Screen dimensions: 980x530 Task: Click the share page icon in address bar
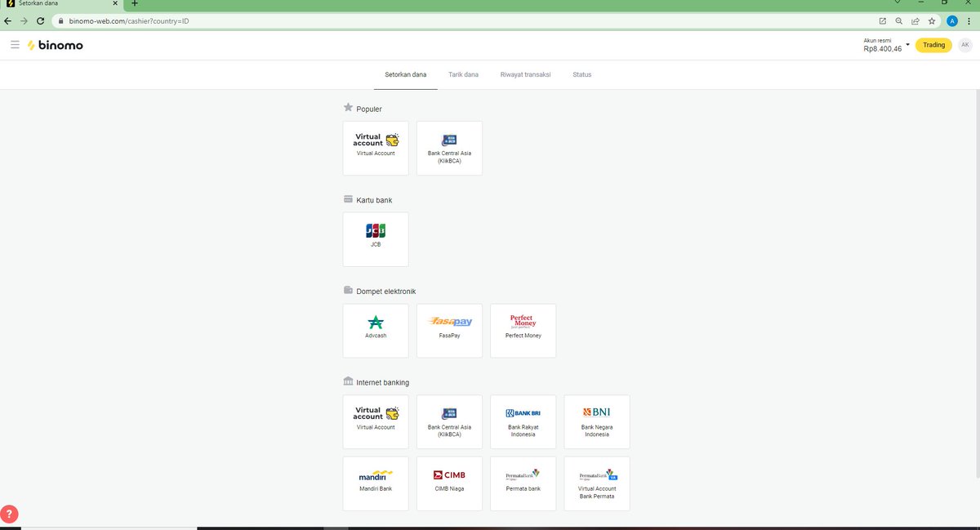[915, 21]
